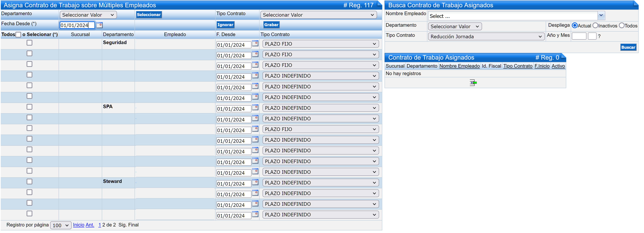Go to Ant. previous page link
644x233 pixels.
[90, 225]
